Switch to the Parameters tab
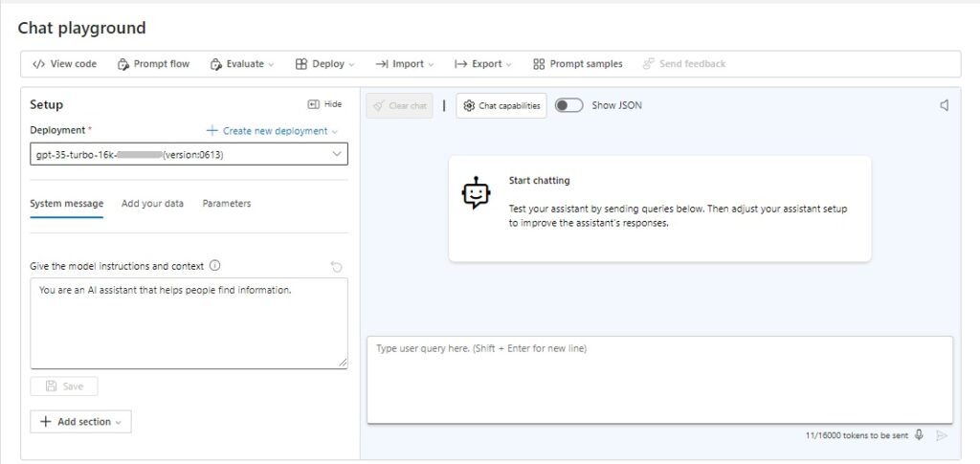This screenshot has width=980, height=464. pos(227,204)
